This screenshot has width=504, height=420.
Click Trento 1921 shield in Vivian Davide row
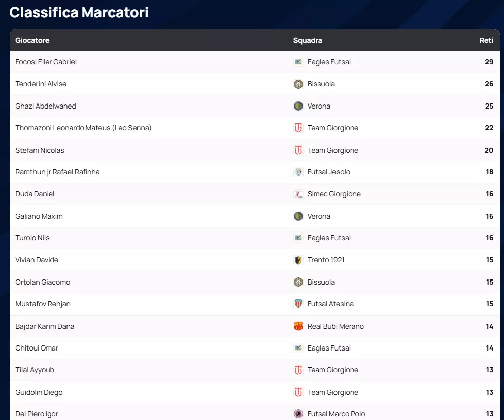pos(298,260)
